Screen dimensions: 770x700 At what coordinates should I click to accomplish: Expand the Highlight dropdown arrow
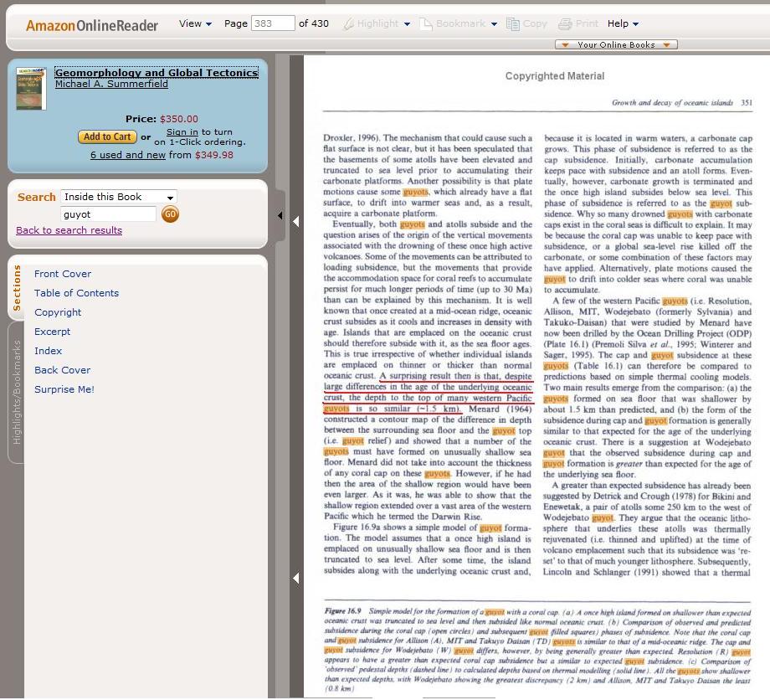[407, 24]
